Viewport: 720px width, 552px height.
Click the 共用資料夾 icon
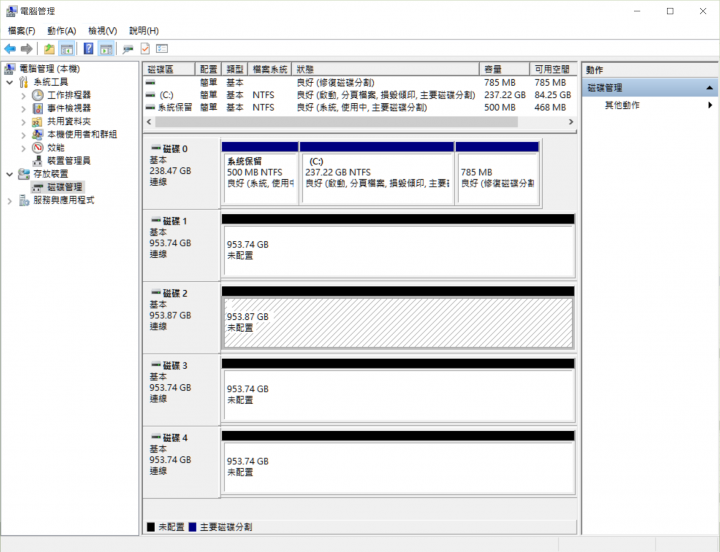point(38,122)
